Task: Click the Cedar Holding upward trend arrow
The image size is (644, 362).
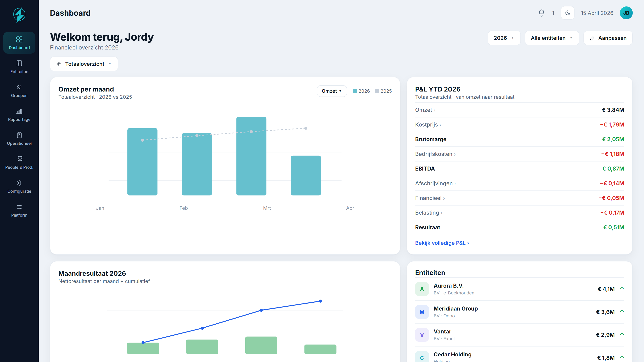Action: click(622, 358)
